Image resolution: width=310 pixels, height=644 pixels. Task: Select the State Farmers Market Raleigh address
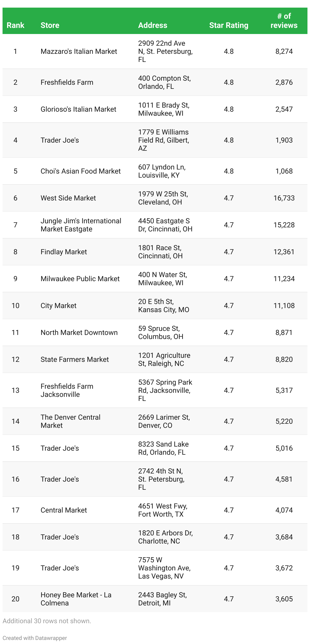(x=164, y=359)
